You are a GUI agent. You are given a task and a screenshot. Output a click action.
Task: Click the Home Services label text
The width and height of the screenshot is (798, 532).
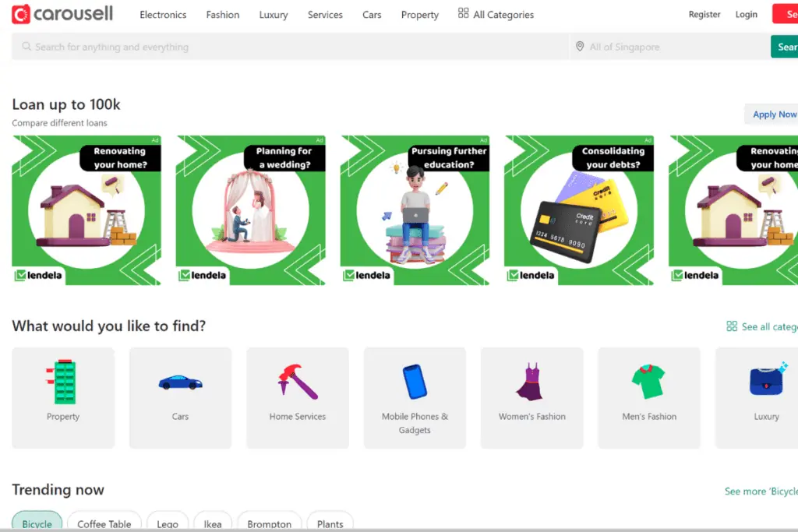tap(298, 417)
